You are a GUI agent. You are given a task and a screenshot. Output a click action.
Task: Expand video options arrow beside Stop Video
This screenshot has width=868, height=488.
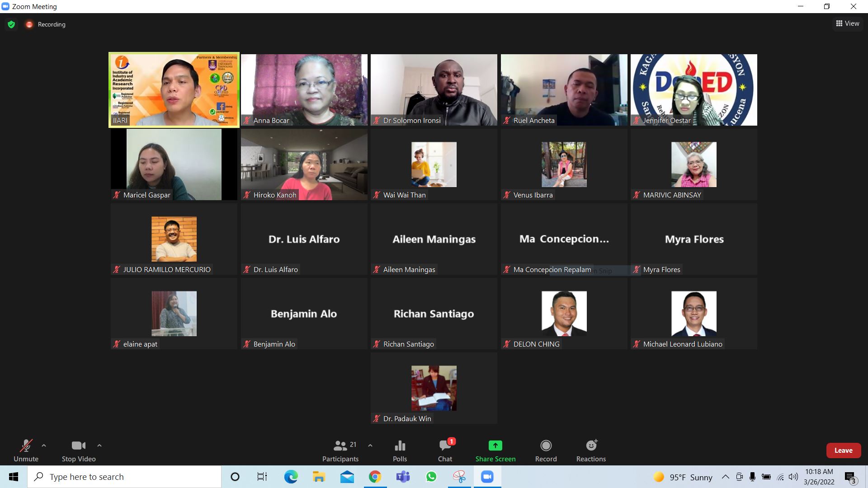click(99, 446)
